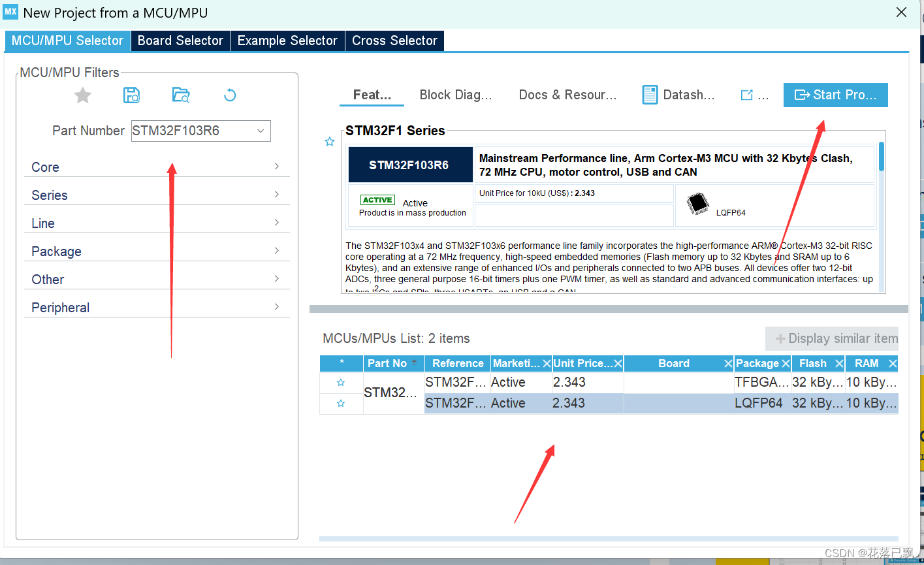
Task: Click the external link icon button
Action: (755, 95)
